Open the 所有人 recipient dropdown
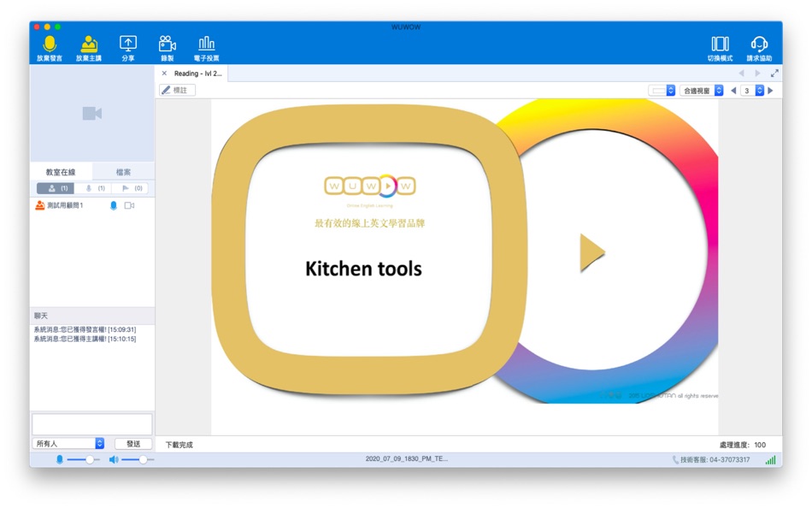The image size is (812, 508). [69, 444]
